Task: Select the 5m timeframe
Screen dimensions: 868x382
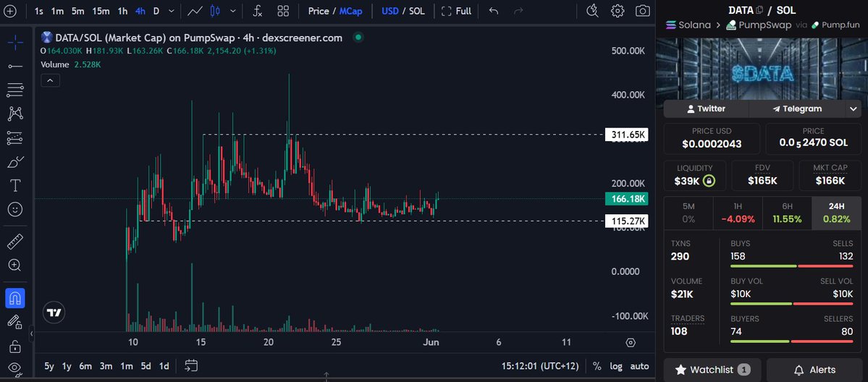Action: tap(78, 11)
